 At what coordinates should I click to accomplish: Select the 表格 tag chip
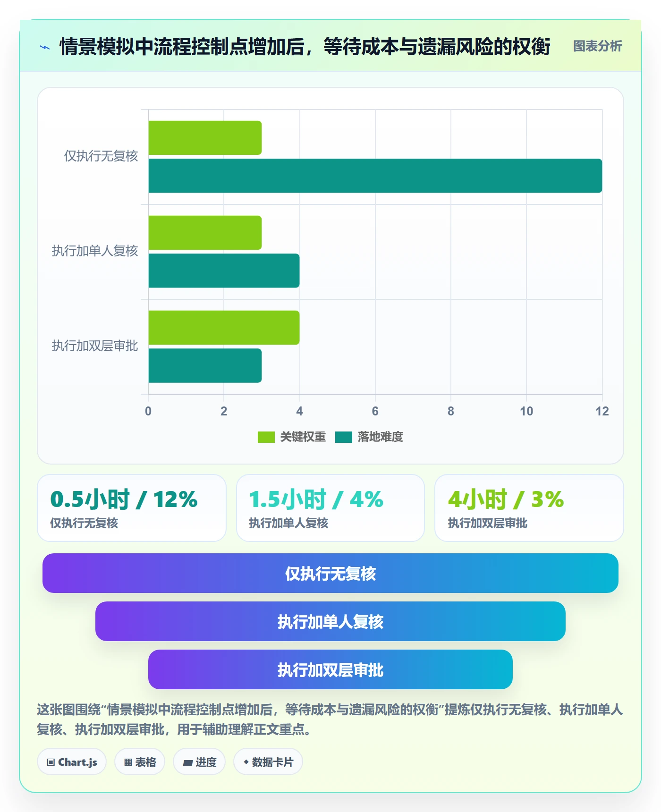[x=140, y=762]
